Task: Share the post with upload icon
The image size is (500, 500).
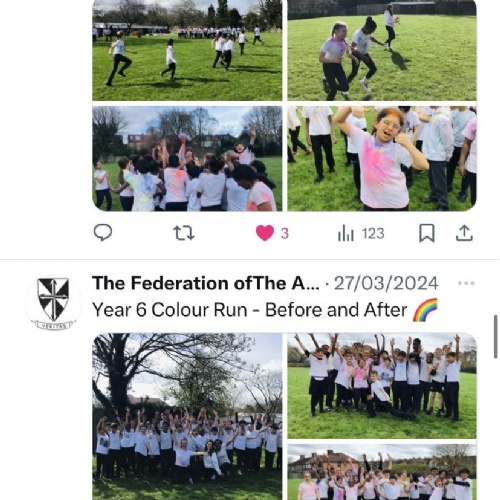Action: pos(464,233)
